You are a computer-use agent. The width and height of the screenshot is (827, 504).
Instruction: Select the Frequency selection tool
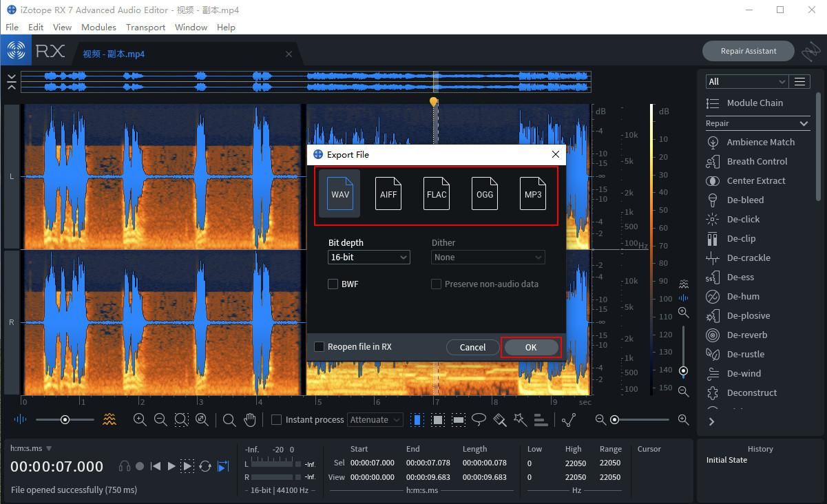(x=459, y=419)
